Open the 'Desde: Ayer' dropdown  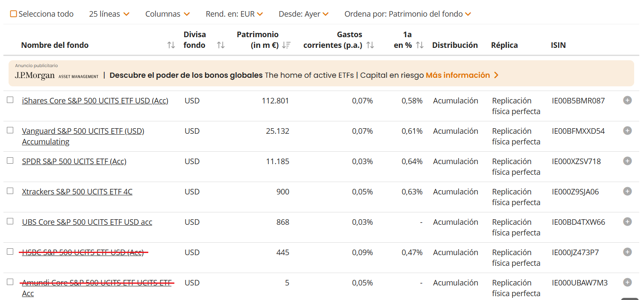303,14
